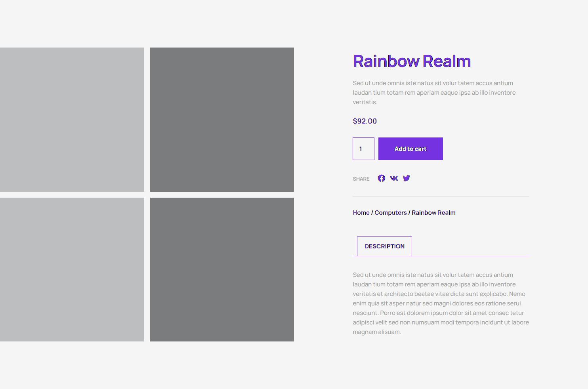Click the large Rainbow Realm product heading
Screen dimensions: 588x389
tap(412, 61)
